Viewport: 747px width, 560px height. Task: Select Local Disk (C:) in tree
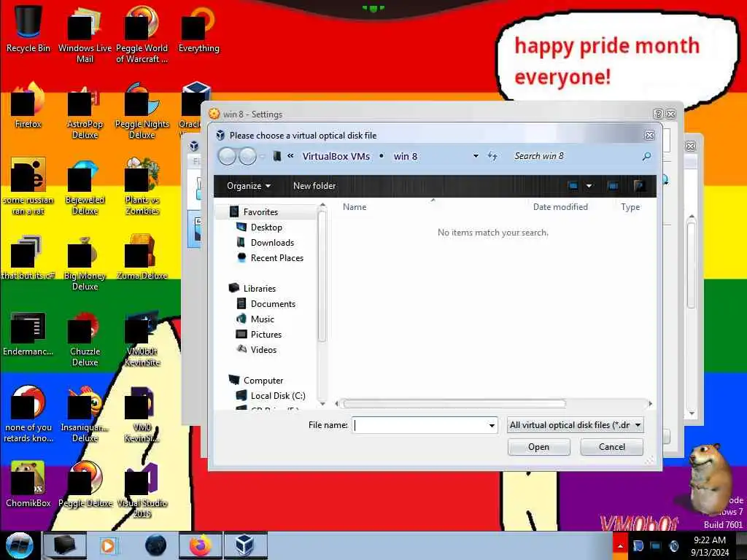coord(278,396)
